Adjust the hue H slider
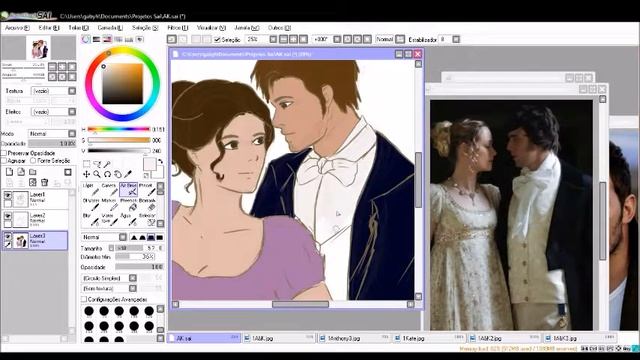This screenshot has width=640, height=360. pyautogui.click(x=119, y=129)
